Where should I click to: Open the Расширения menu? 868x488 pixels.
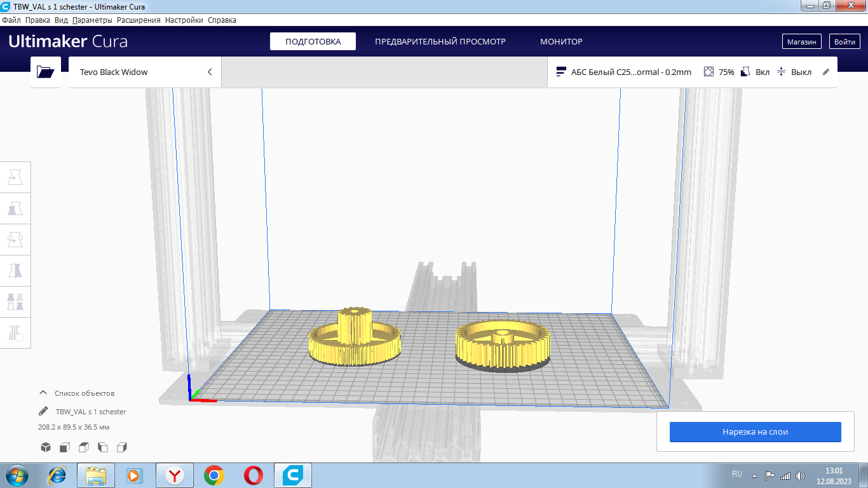coord(139,20)
